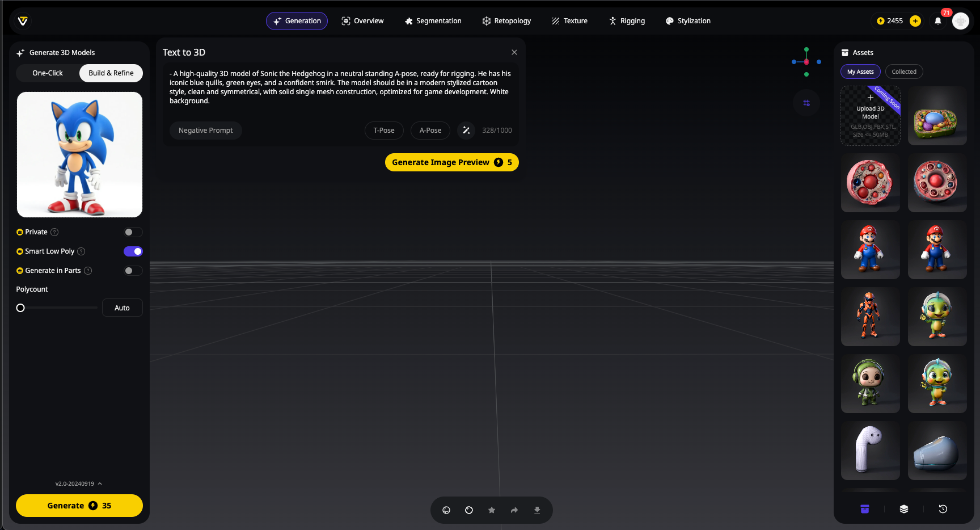Viewport: 980px width, 530px height.
Task: Adjust the Polycount slider handle
Action: click(x=20, y=308)
